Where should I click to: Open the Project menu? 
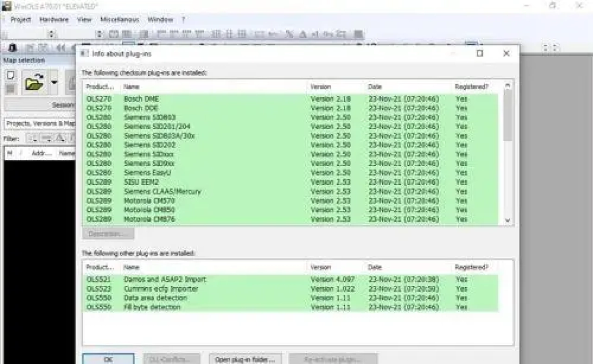tap(20, 19)
